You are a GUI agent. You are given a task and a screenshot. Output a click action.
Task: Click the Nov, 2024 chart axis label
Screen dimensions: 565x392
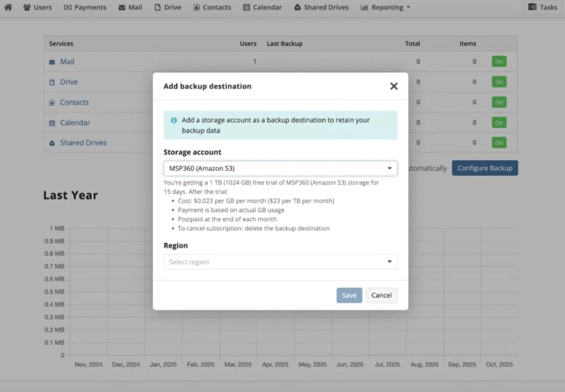click(x=89, y=364)
